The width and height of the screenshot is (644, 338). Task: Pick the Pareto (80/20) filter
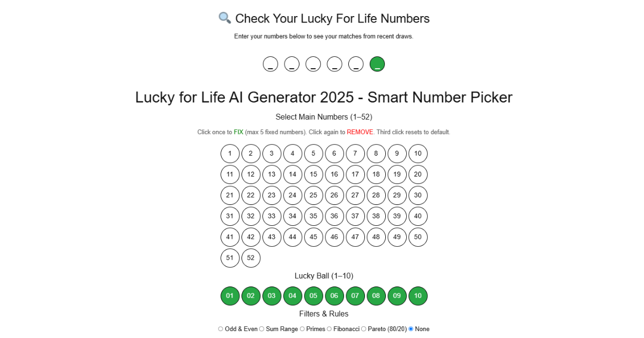click(x=364, y=329)
